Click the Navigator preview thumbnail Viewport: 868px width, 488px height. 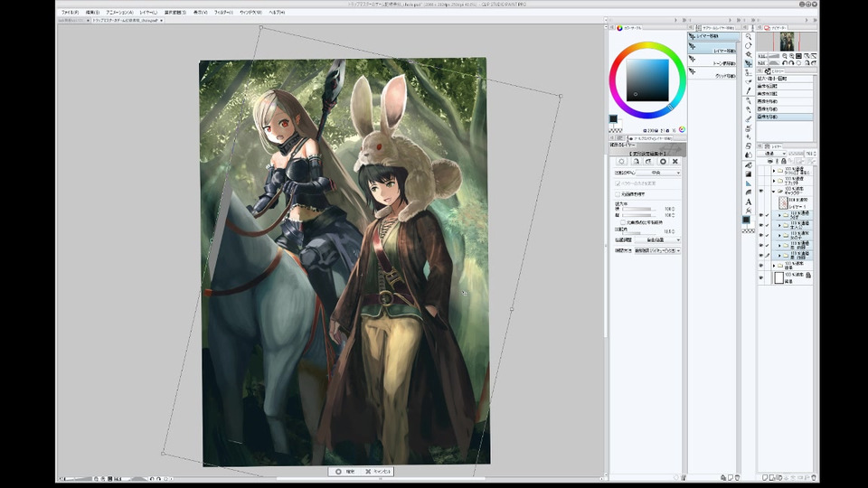click(787, 42)
